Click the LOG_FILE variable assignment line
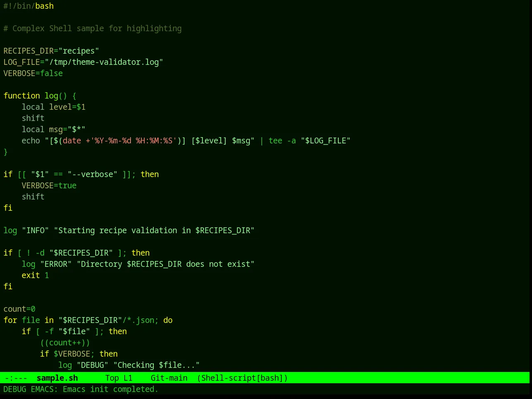This screenshot has width=532, height=399. (83, 62)
